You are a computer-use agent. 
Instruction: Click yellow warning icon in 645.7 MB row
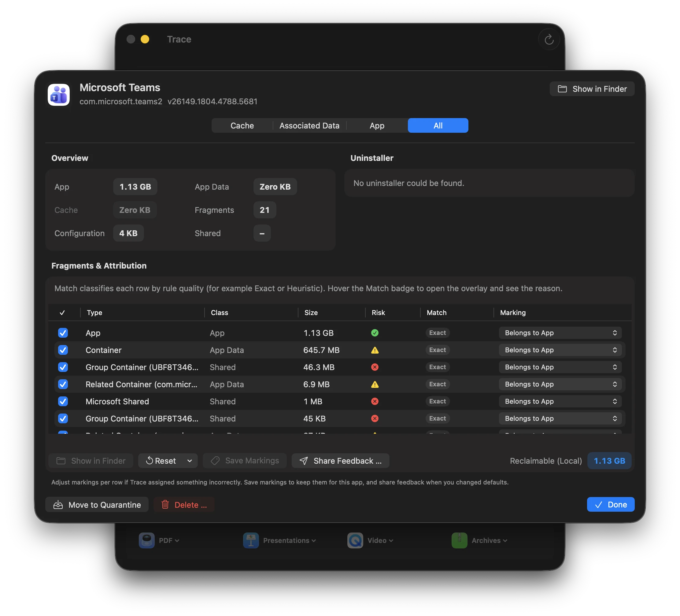tap(375, 350)
